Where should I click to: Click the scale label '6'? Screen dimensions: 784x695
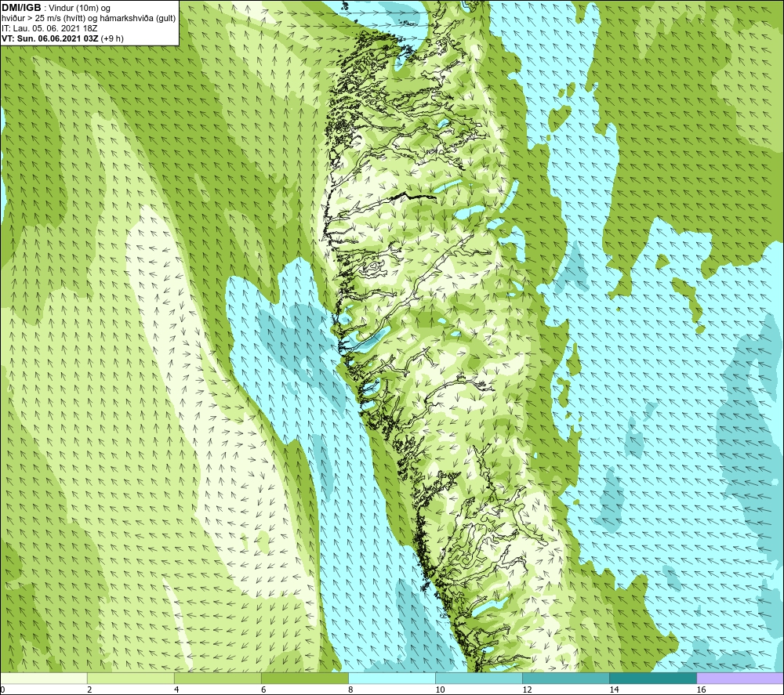pyautogui.click(x=263, y=690)
